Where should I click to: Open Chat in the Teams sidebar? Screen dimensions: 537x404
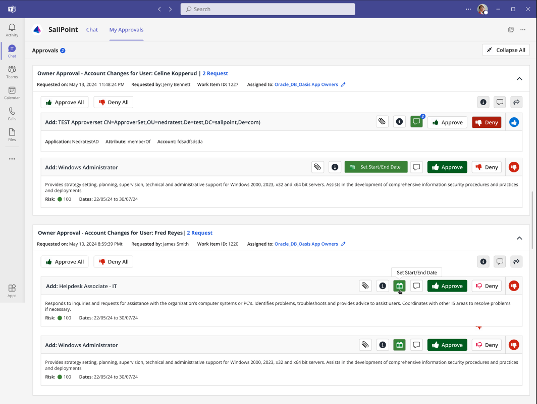point(12,51)
